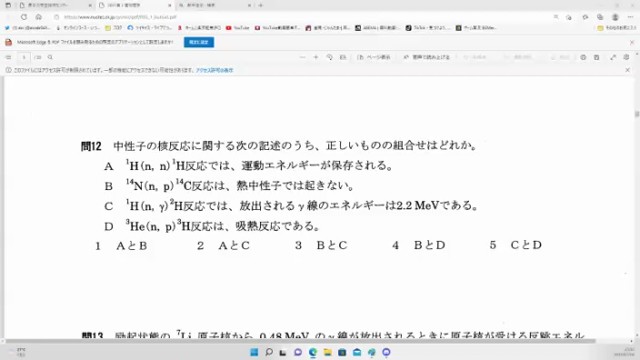Screen dimensions: 640x360
Task: Open the tab actions menu icon left of the tabs
Action: point(8,5)
